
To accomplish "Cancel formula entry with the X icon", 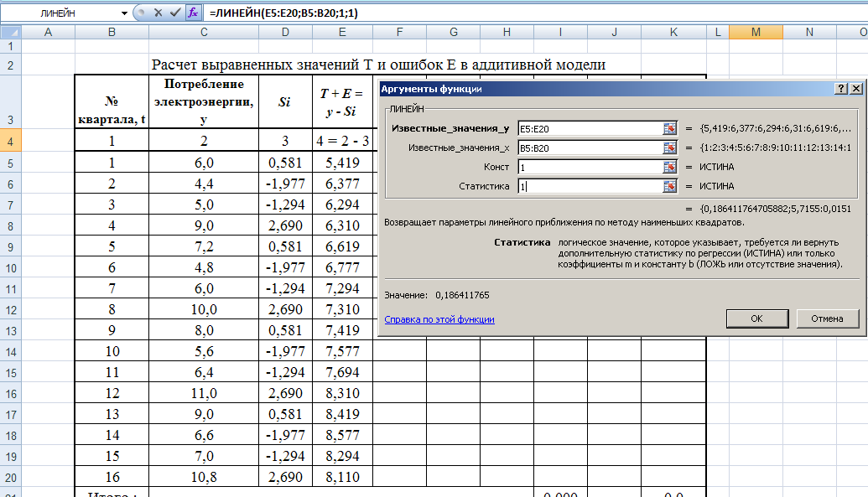I will pos(159,13).
